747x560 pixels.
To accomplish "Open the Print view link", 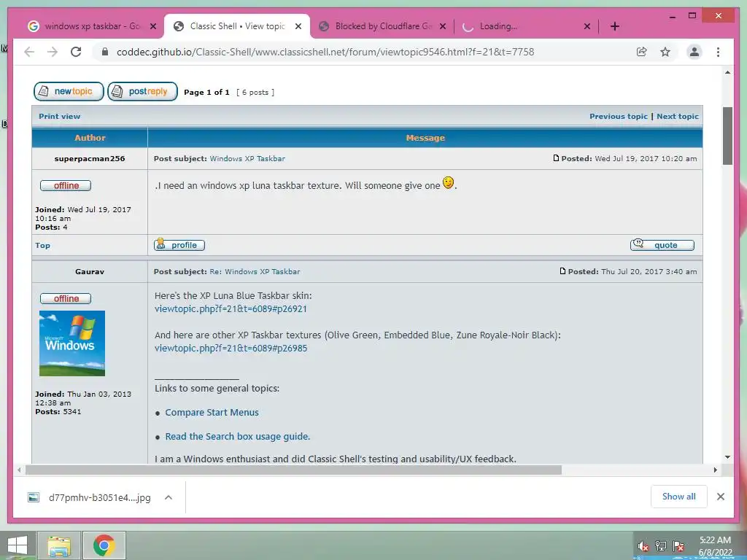I will (x=60, y=116).
